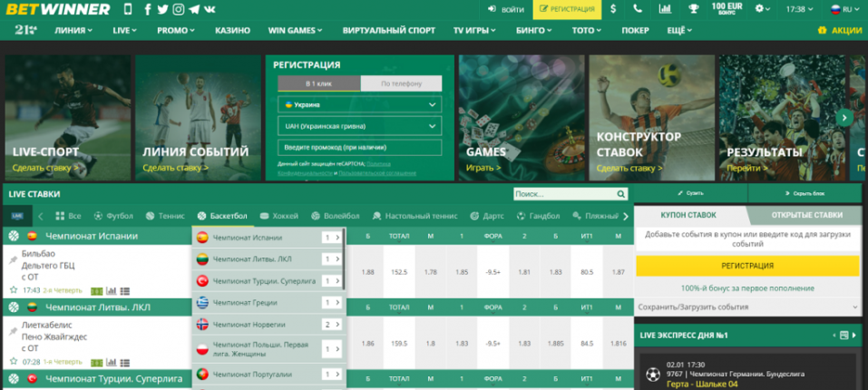
Task: Click the LIVE monitor icon in the sports filter
Action: (x=17, y=216)
